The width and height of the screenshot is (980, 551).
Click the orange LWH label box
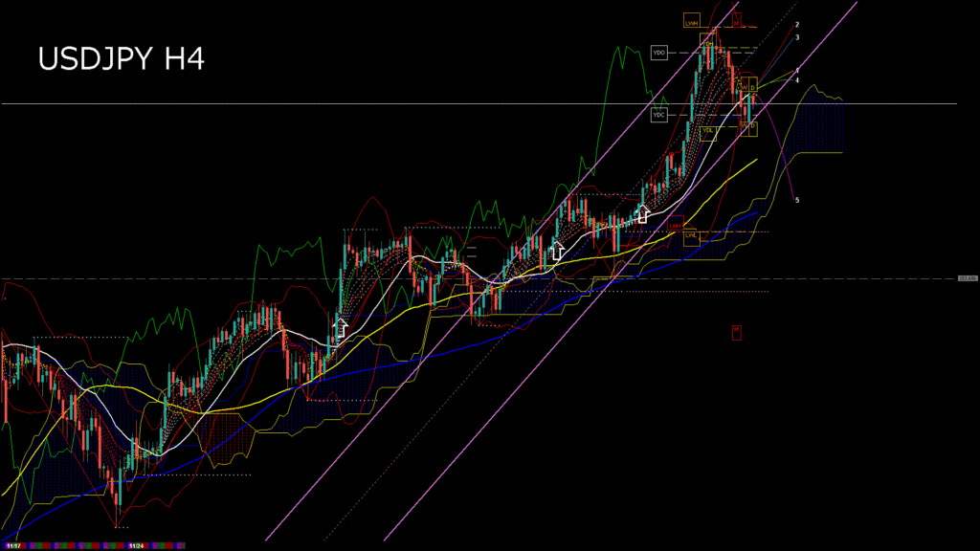coord(691,20)
